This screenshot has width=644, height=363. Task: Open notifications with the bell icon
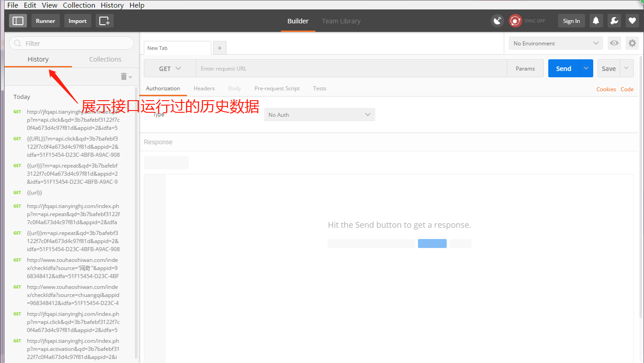[x=596, y=21]
